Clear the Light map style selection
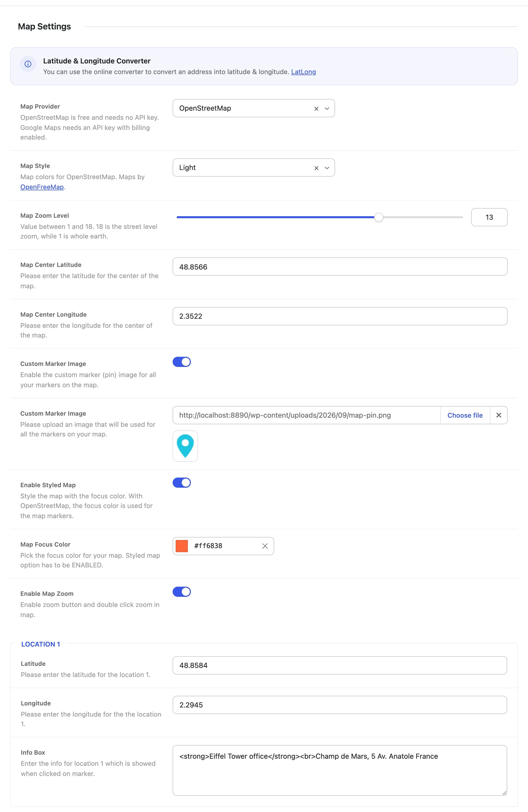The height and width of the screenshot is (812, 528). (316, 168)
